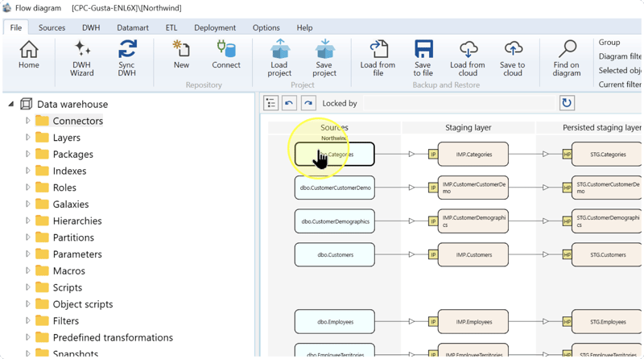The height and width of the screenshot is (359, 644).
Task: Select the dbo.CustomerCustomerDemo source node
Action: pyautogui.click(x=334, y=188)
